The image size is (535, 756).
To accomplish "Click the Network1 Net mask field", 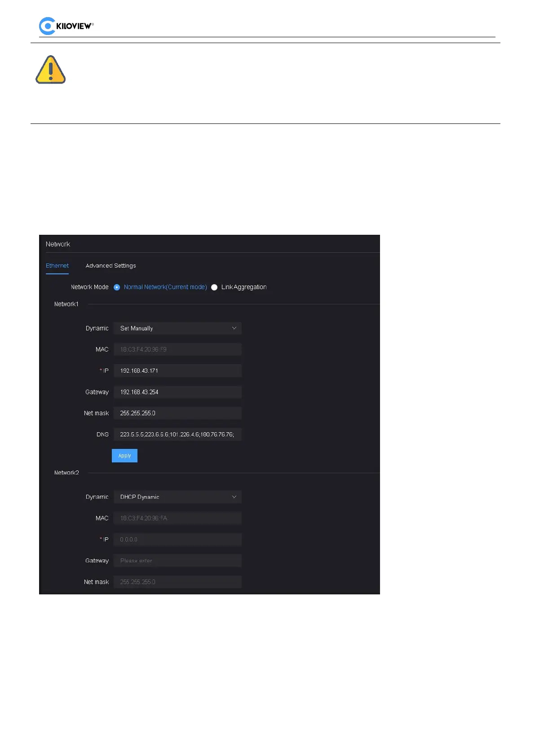I will point(177,413).
